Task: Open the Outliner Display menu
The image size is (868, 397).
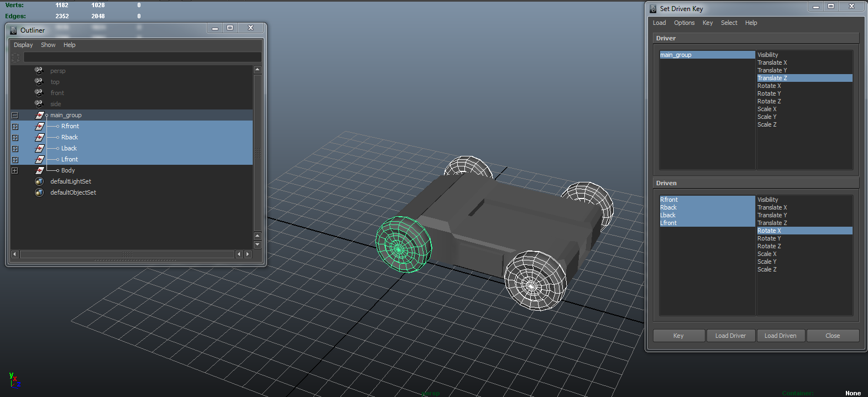Action: tap(23, 45)
